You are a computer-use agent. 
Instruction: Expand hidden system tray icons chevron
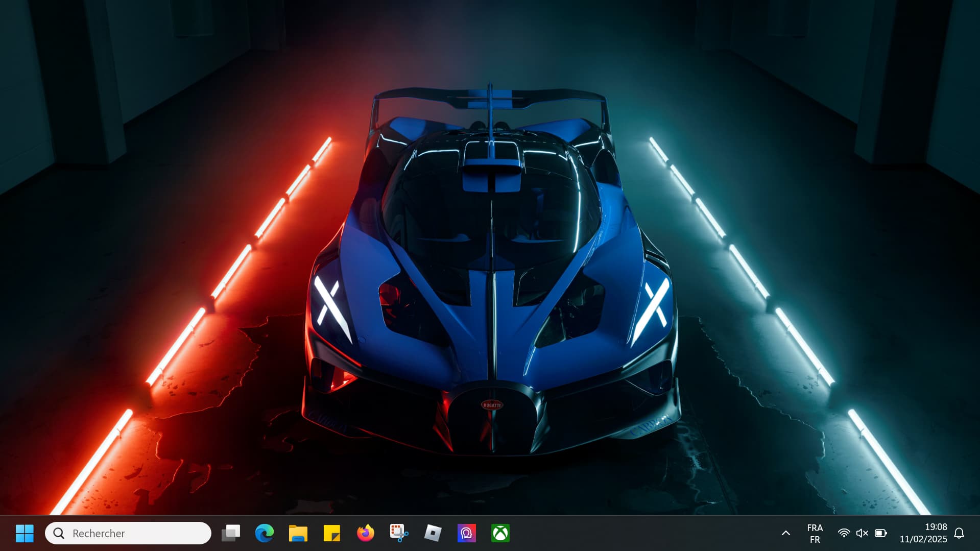click(785, 533)
